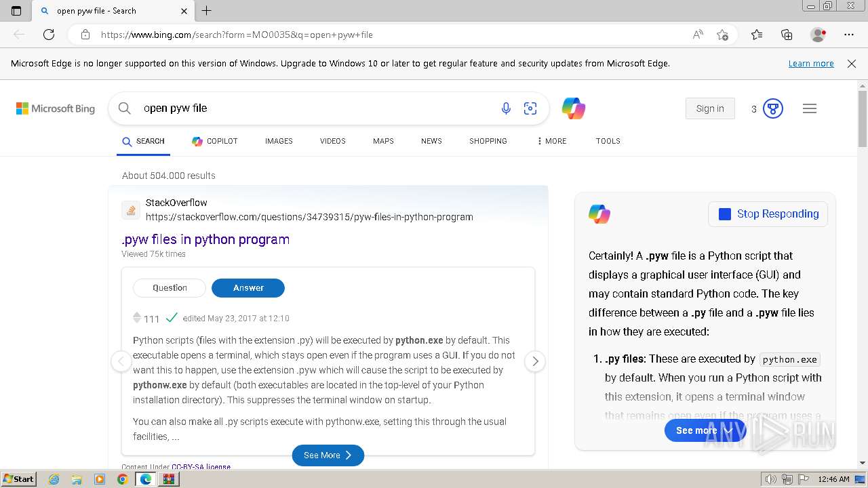Select the SEARCH tab
Viewport: 868px width, 488px height.
(x=143, y=141)
